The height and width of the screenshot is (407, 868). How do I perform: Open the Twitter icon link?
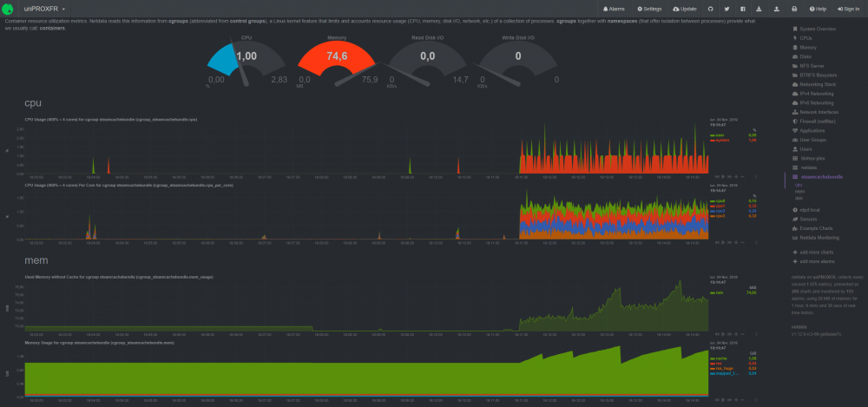click(727, 9)
